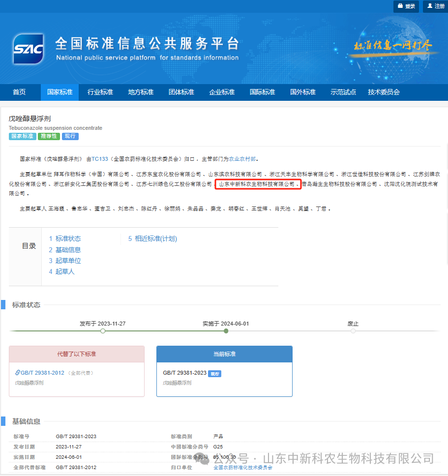
Task: Open the replaced standard GB/T 29381-2012 link
Action: (x=42, y=373)
